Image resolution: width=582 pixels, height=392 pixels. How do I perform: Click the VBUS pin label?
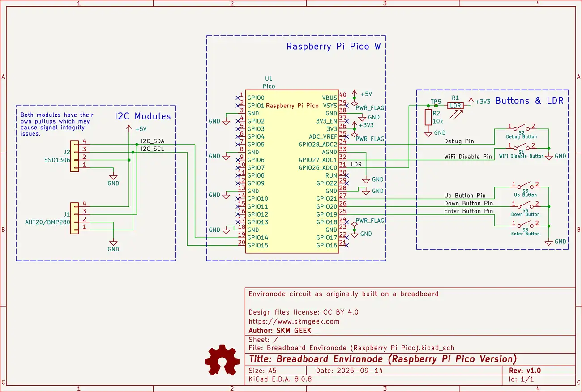(x=330, y=98)
